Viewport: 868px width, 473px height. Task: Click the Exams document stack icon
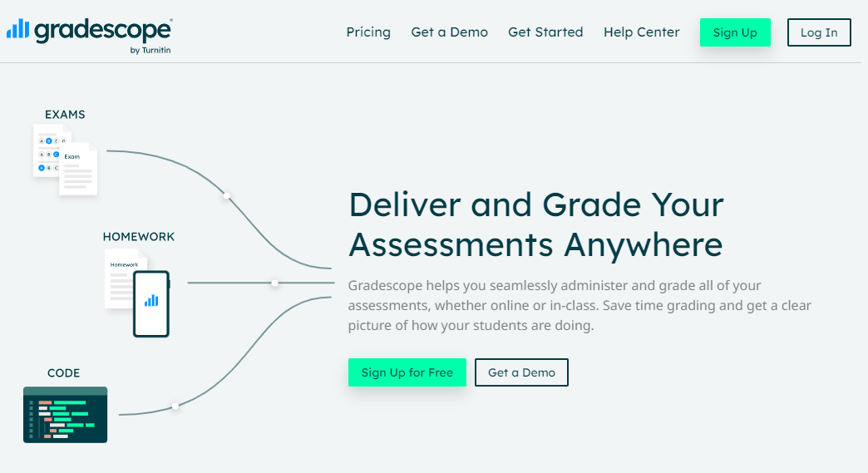(x=65, y=160)
